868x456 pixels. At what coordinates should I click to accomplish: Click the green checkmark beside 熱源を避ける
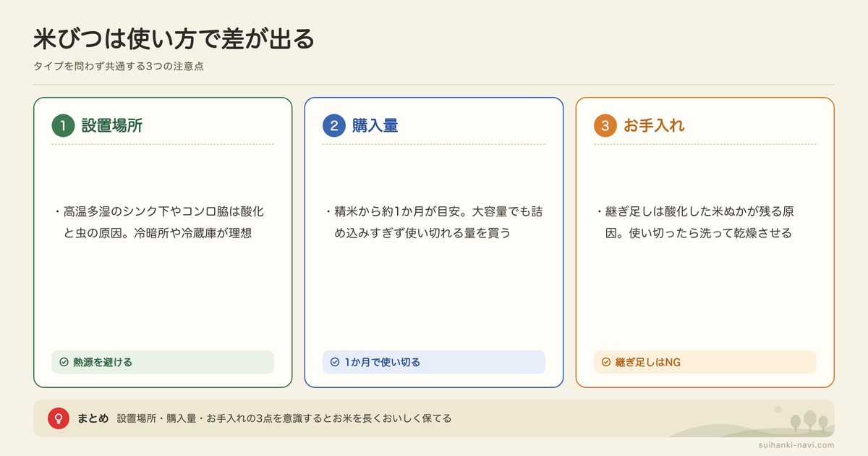[64, 362]
